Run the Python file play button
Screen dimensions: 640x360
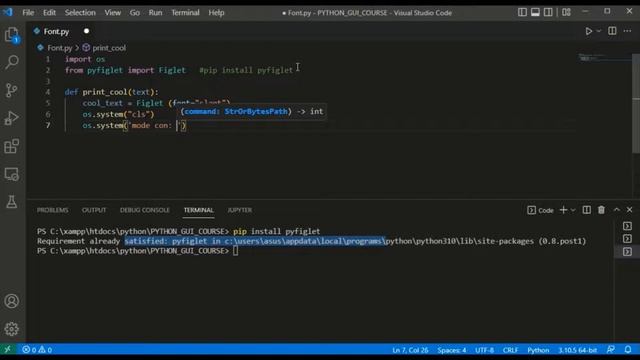pos(589,31)
